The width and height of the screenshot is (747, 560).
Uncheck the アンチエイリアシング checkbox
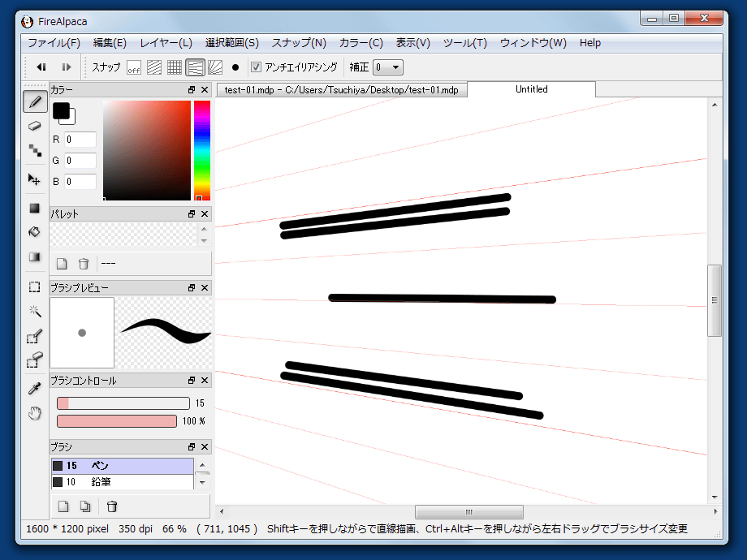(x=256, y=67)
